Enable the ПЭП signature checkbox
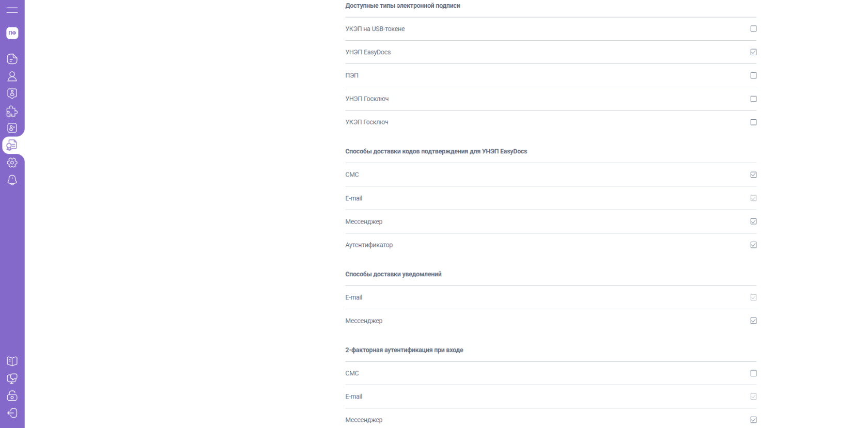 [x=753, y=75]
